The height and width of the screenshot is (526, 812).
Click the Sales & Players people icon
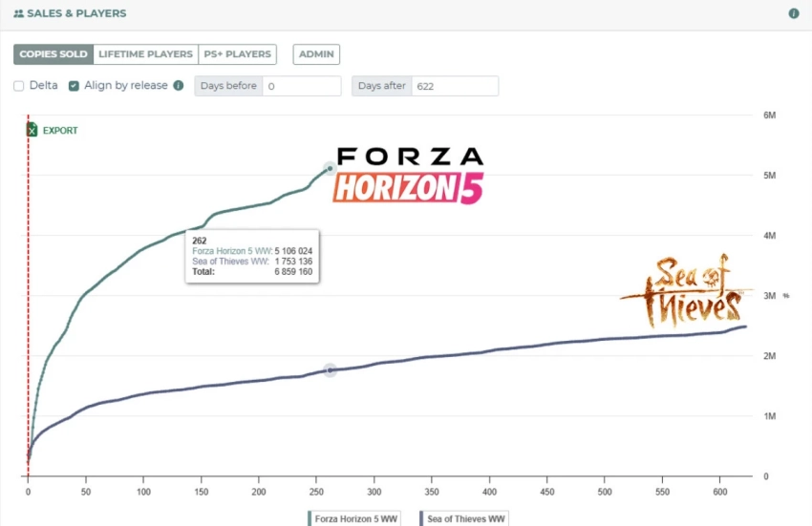(18, 14)
